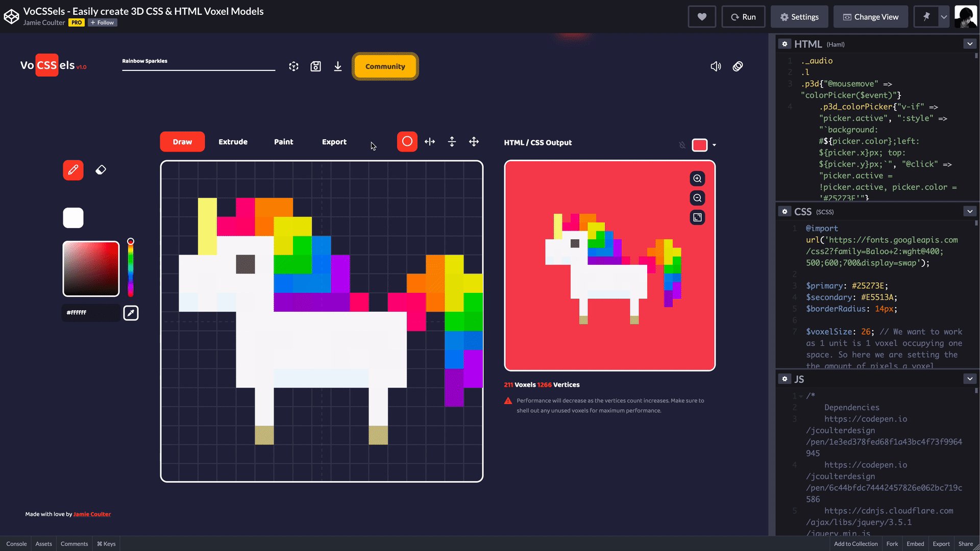Screen dimensions: 980x551
Task: Open the CSS panel dropdown chevron
Action: point(970,211)
